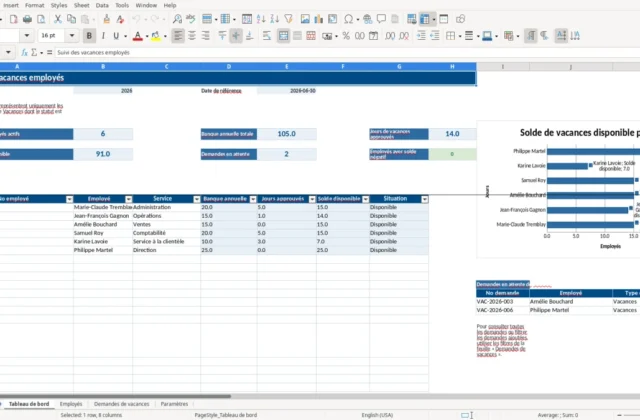Open the Jours approuvés filter dropdown
Screen dimensions: 640x420
coord(312,199)
